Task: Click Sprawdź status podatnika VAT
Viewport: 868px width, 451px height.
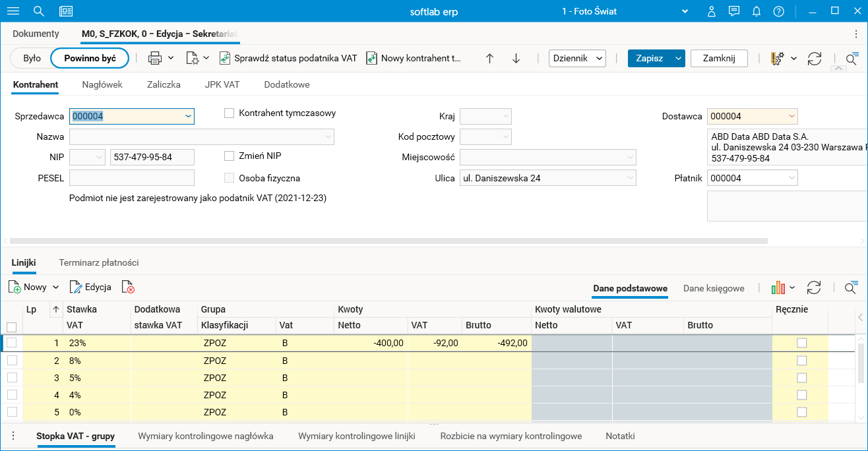Action: [288, 58]
